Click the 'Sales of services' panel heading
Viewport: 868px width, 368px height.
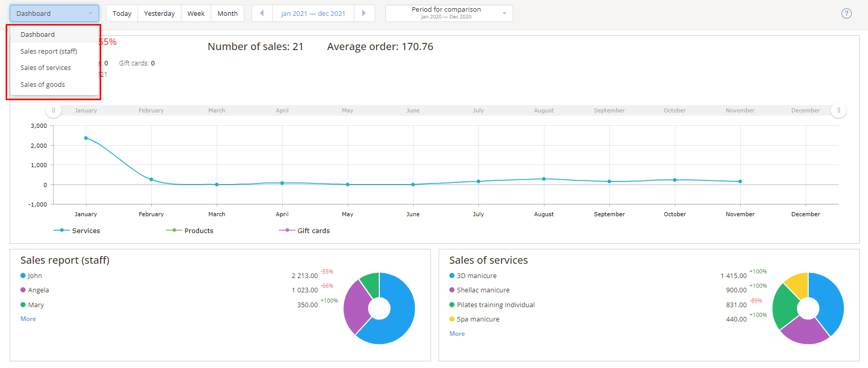(x=489, y=260)
